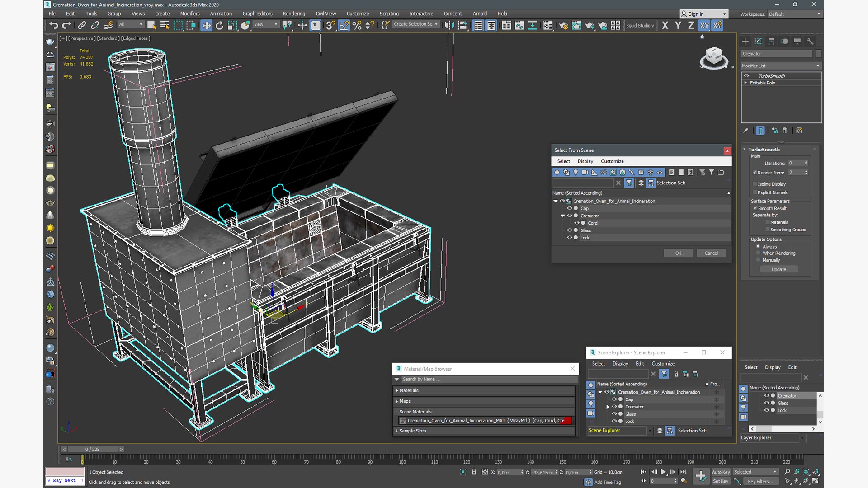Open the Create tab plus icon in command panel
868x488 pixels.
click(x=745, y=41)
